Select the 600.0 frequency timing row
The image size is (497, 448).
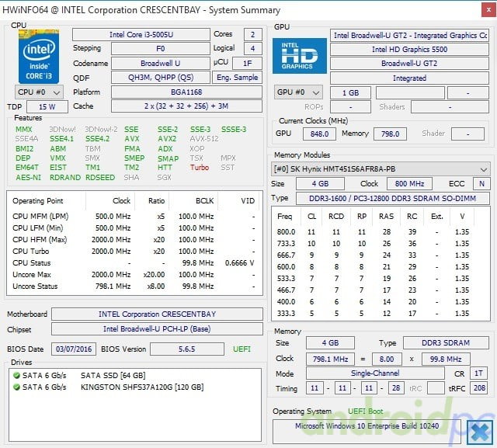[380, 267]
